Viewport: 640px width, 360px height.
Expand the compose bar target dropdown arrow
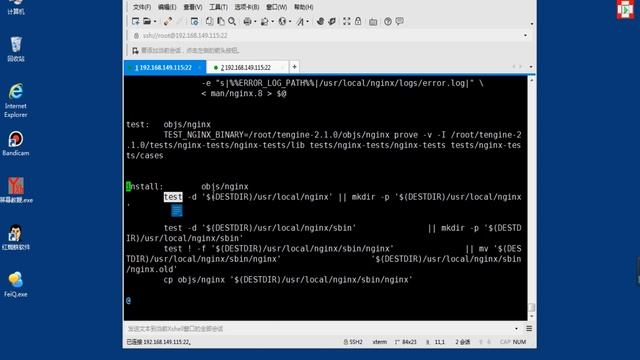point(516,329)
